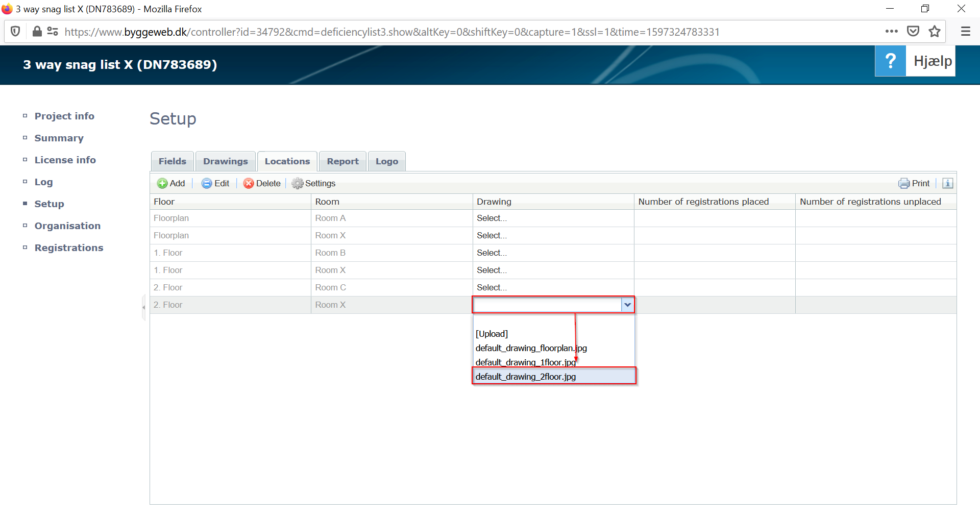
Task: Click the Edit toolbar icon
Action: pos(207,183)
